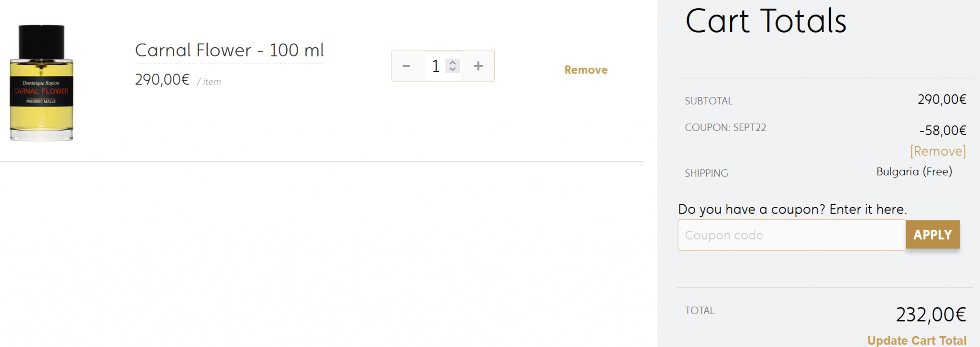Focus the Coupon code input field
Viewport: 980px width, 347px height.
click(x=791, y=235)
